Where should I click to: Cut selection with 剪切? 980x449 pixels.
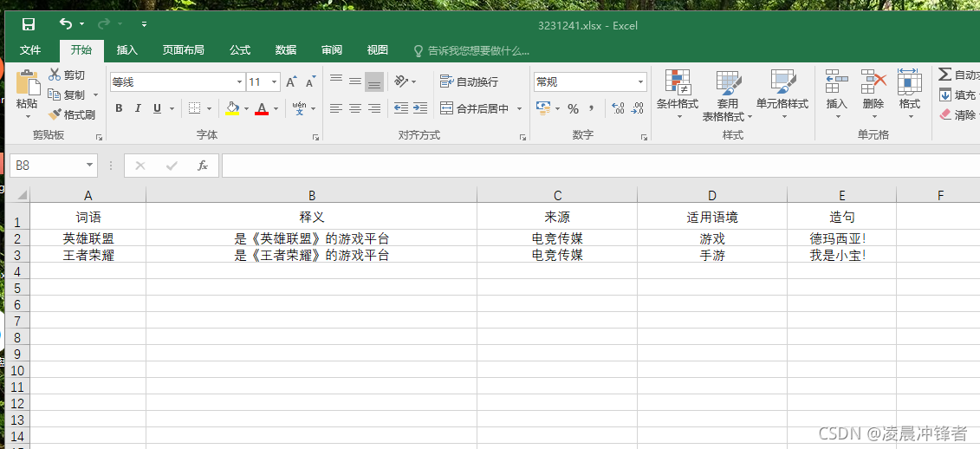[x=67, y=75]
